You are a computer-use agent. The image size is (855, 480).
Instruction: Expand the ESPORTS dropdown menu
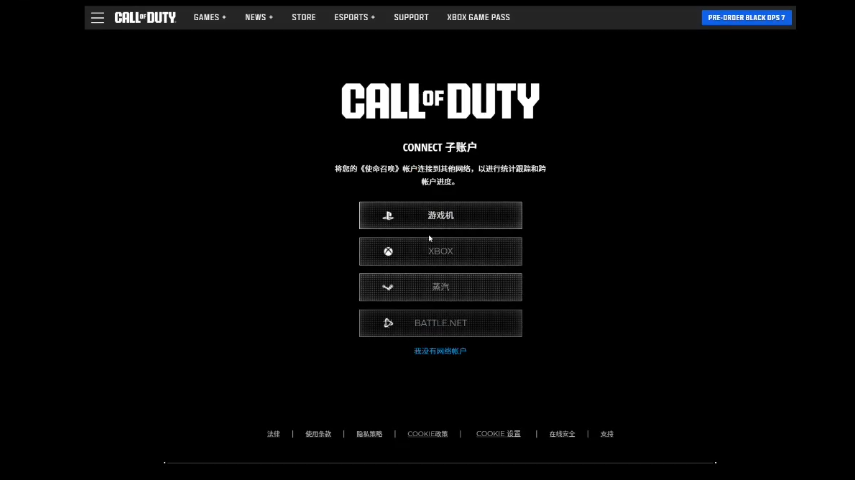click(x=355, y=18)
